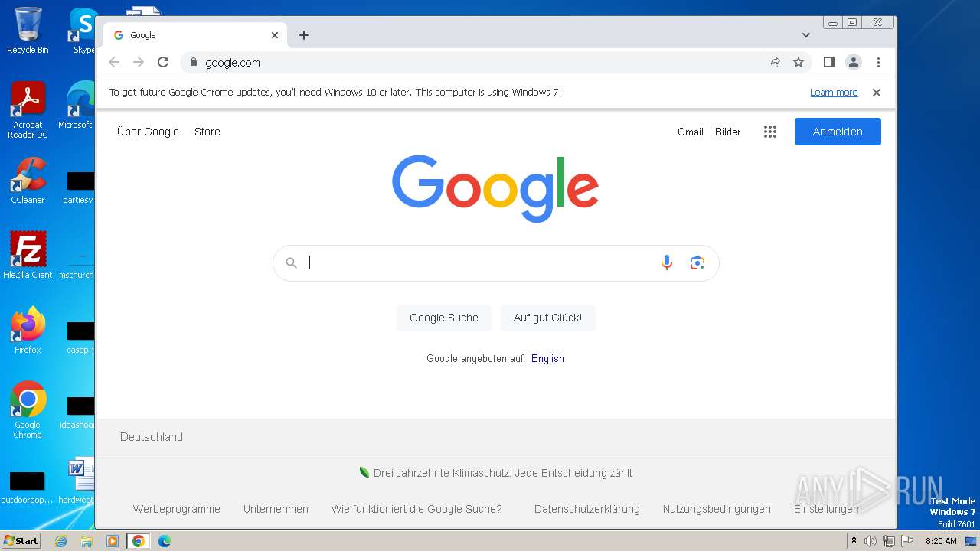Select the outdoorpop desktop file

click(x=28, y=488)
